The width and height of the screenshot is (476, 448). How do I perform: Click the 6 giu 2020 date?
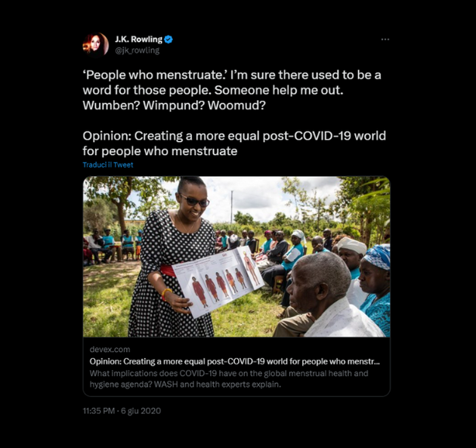pyautogui.click(x=143, y=411)
